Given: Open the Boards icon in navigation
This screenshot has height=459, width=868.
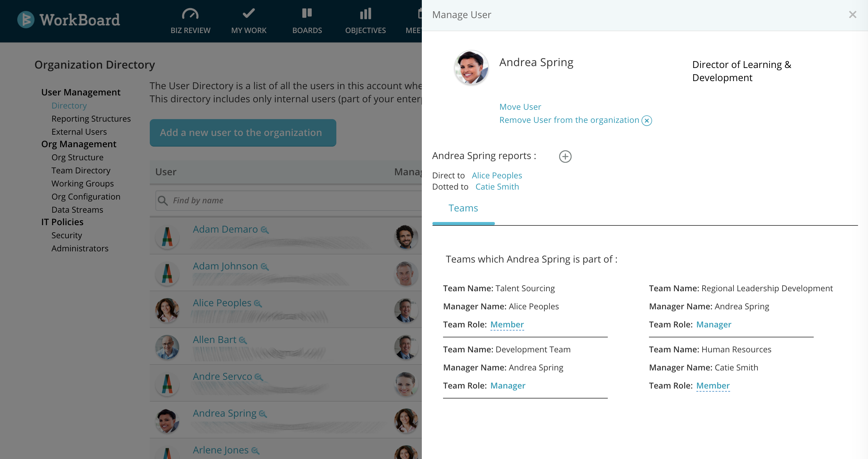Looking at the screenshot, I should tap(307, 13).
